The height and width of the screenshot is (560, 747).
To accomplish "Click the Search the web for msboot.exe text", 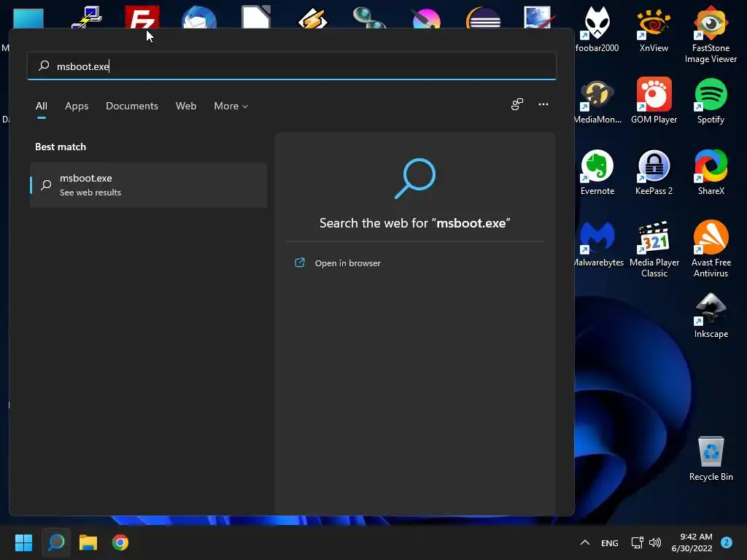I will click(415, 223).
